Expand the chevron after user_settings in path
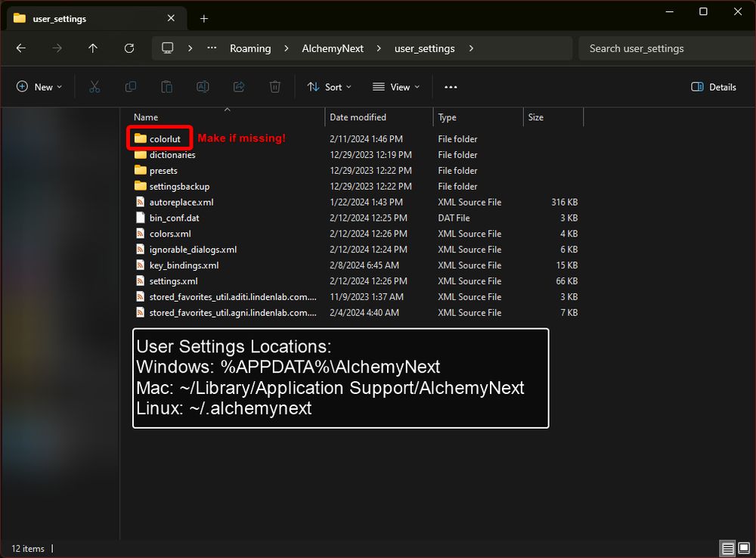756x558 pixels. click(471, 48)
